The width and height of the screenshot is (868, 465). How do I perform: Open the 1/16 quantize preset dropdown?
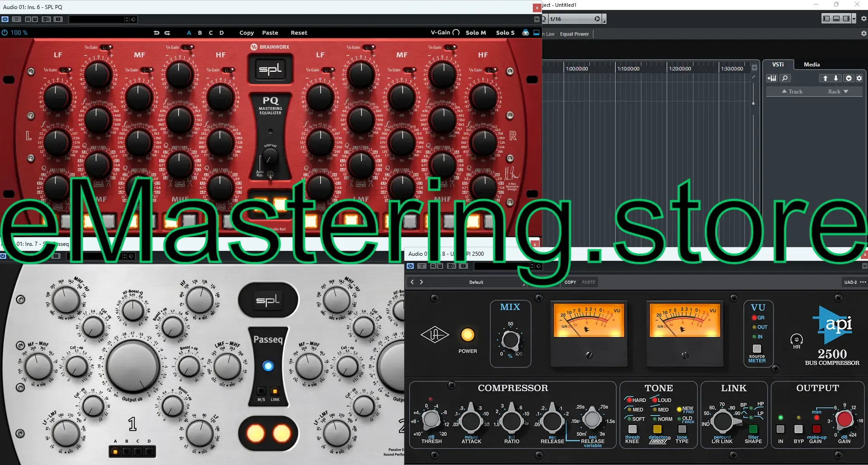pos(597,19)
